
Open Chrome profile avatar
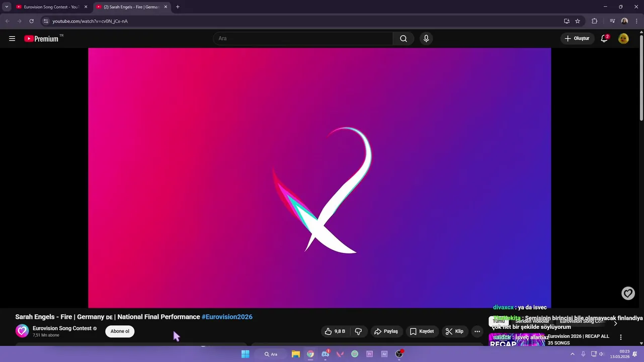(624, 21)
